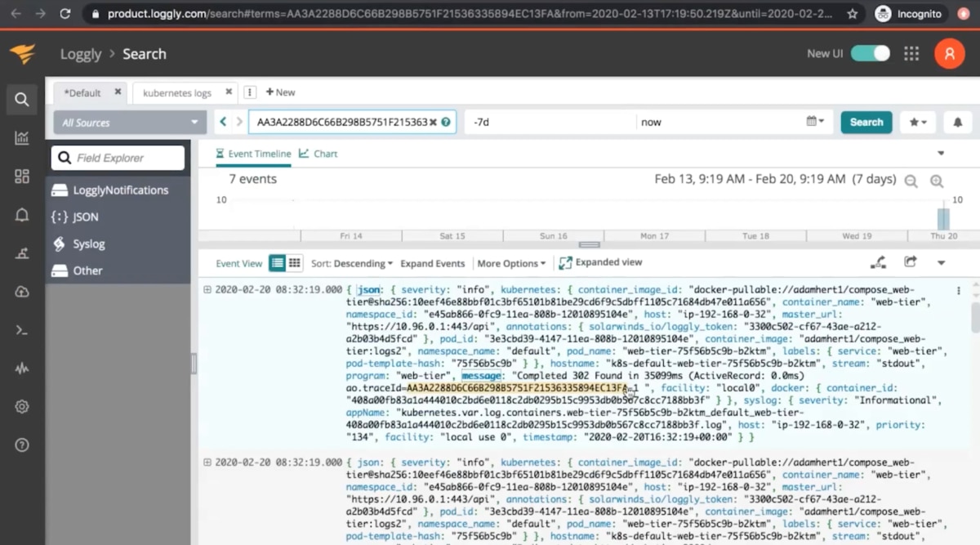The height and width of the screenshot is (545, 980).
Task: Click the share/export icon above the events
Action: pyautogui.click(x=910, y=261)
